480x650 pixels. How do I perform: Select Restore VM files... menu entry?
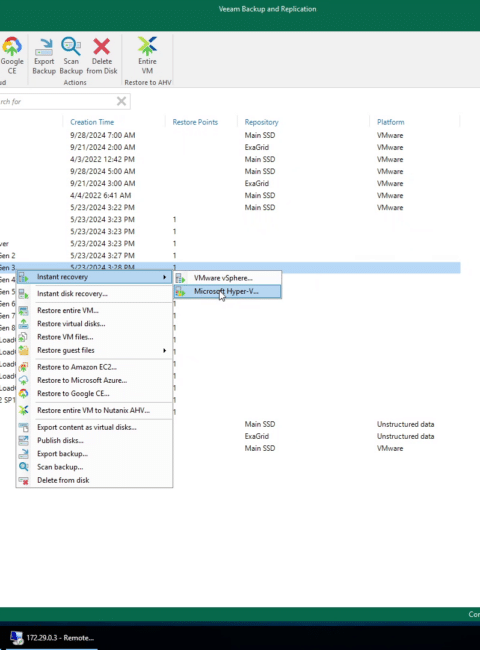click(94, 337)
